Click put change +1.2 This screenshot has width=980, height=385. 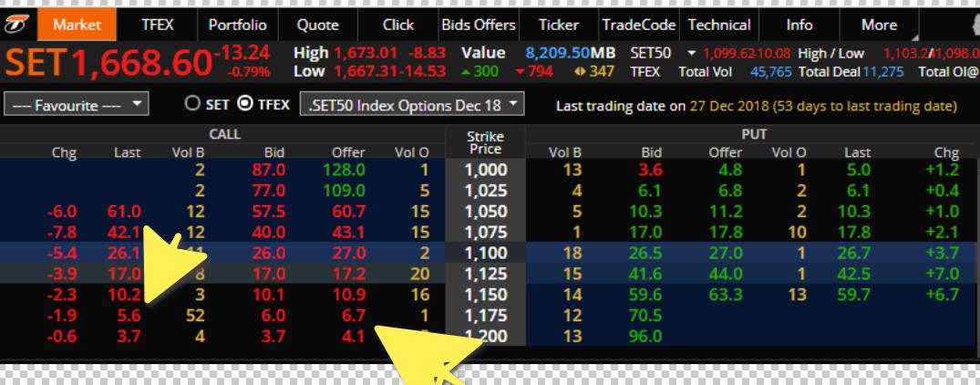coord(942,170)
